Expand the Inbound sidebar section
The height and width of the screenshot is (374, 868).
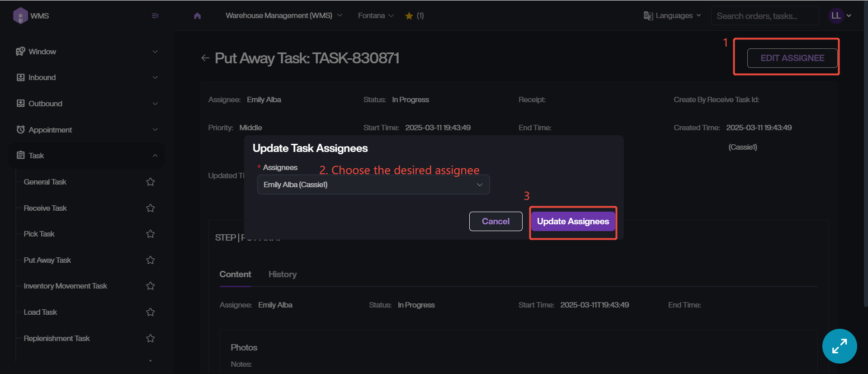86,77
